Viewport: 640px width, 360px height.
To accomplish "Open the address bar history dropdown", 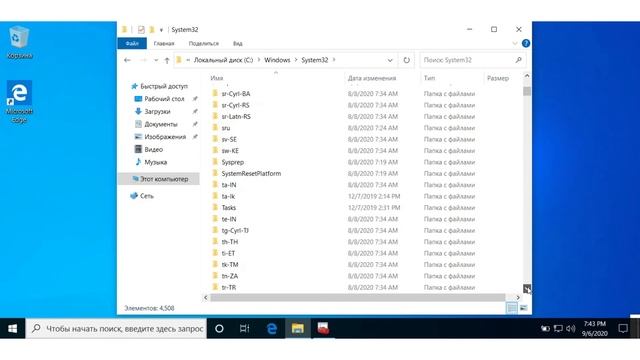I will point(390,60).
